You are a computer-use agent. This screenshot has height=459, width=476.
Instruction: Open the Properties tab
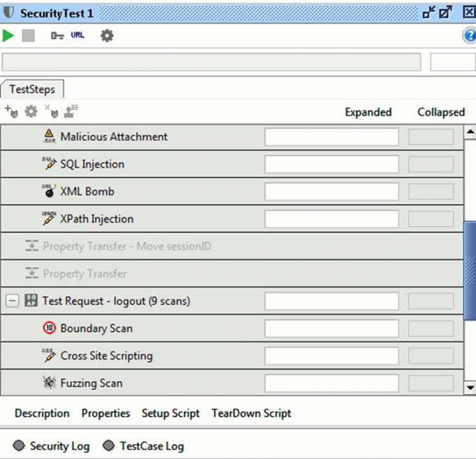(105, 413)
